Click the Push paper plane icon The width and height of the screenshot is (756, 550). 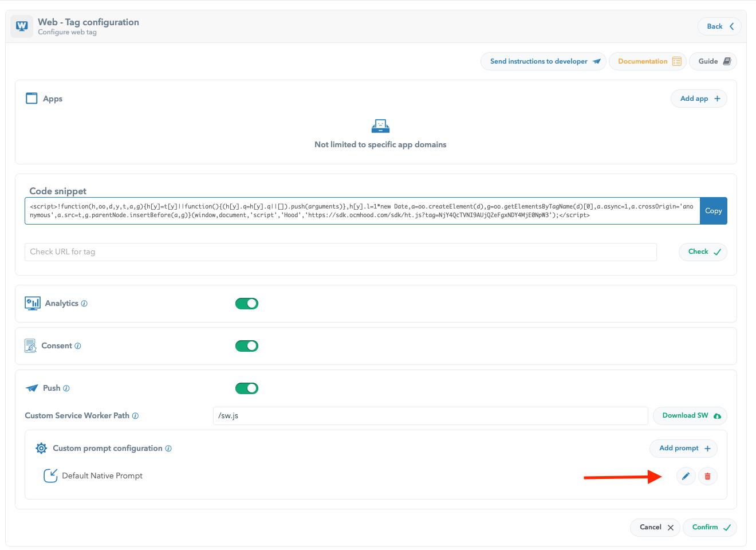32,388
